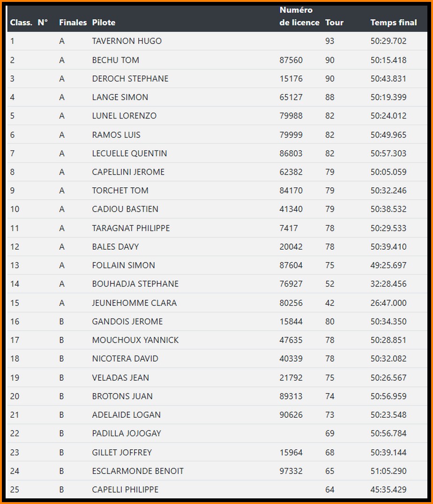Image resolution: width=433 pixels, height=504 pixels.
Task: Click FOLLAIN SIMON's time 49:25.697
Action: click(388, 265)
